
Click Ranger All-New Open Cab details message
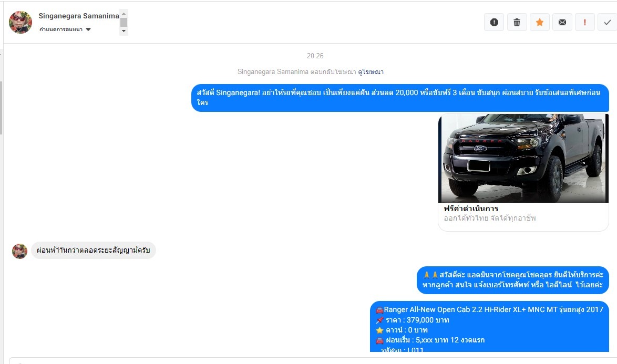[x=489, y=327]
